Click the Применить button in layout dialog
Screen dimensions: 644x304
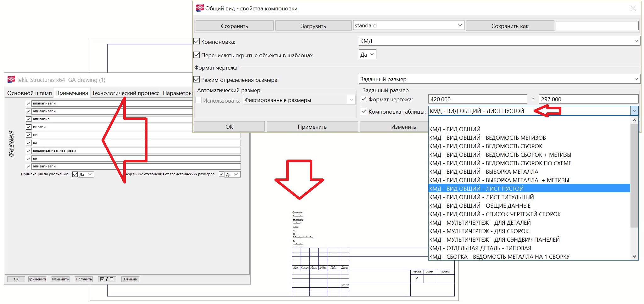click(x=312, y=127)
